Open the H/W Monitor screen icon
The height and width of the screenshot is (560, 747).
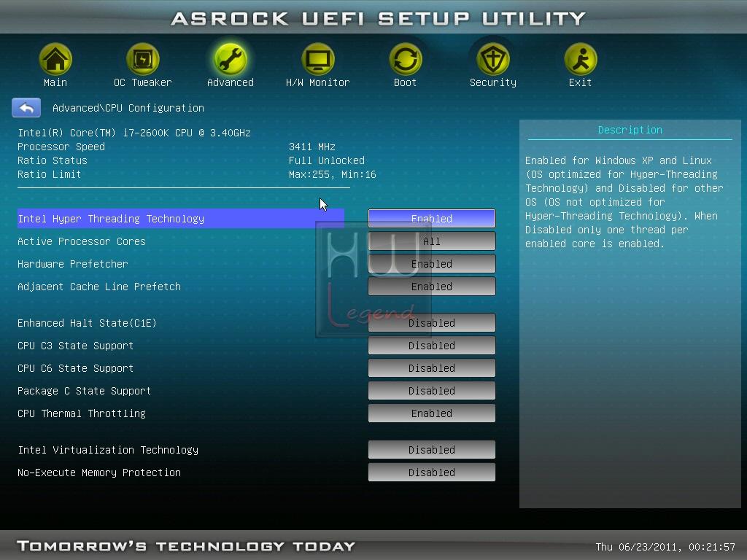318,59
